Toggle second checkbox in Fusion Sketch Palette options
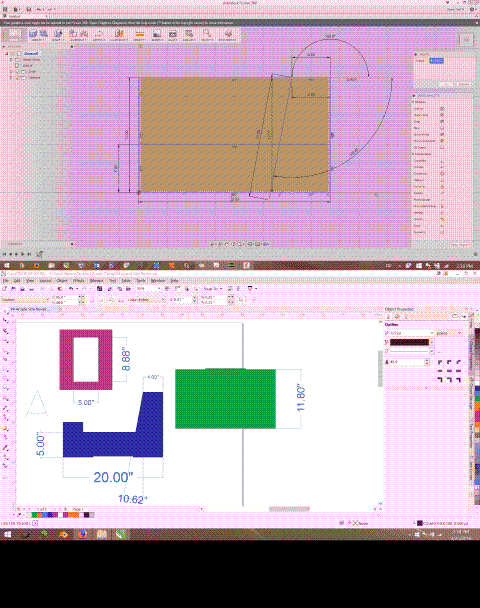The height and width of the screenshot is (608, 480). (442, 115)
